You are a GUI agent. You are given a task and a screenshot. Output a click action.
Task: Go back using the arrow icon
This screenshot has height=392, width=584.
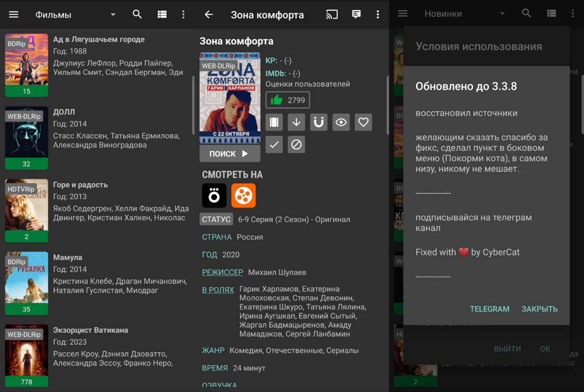209,15
